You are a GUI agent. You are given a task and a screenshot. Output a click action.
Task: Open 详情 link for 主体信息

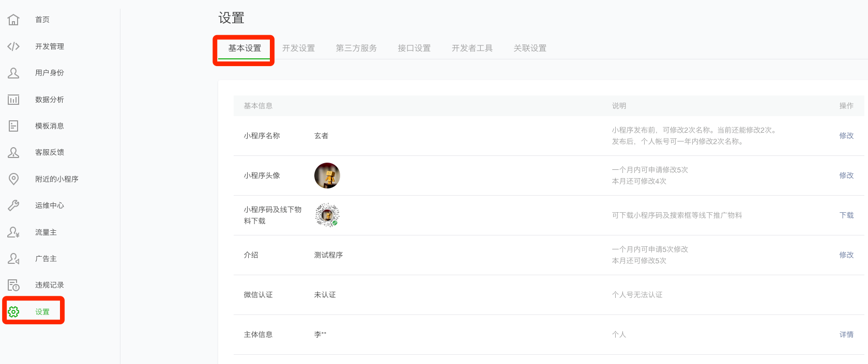(x=846, y=335)
